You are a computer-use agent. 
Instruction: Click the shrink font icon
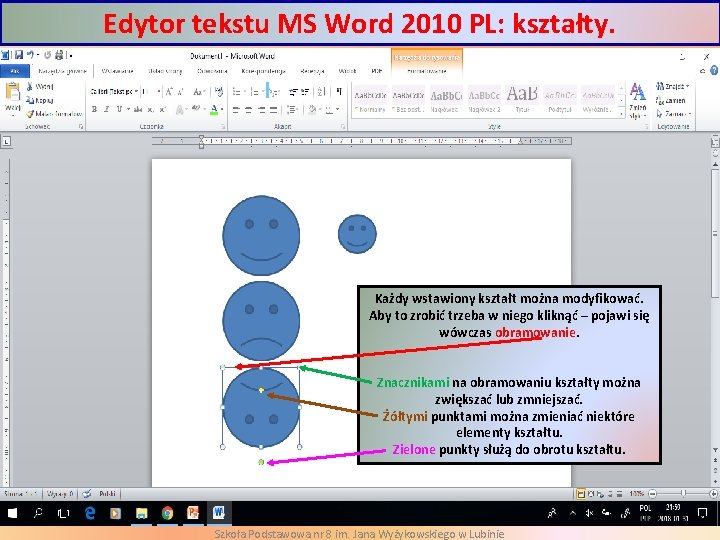point(180,91)
